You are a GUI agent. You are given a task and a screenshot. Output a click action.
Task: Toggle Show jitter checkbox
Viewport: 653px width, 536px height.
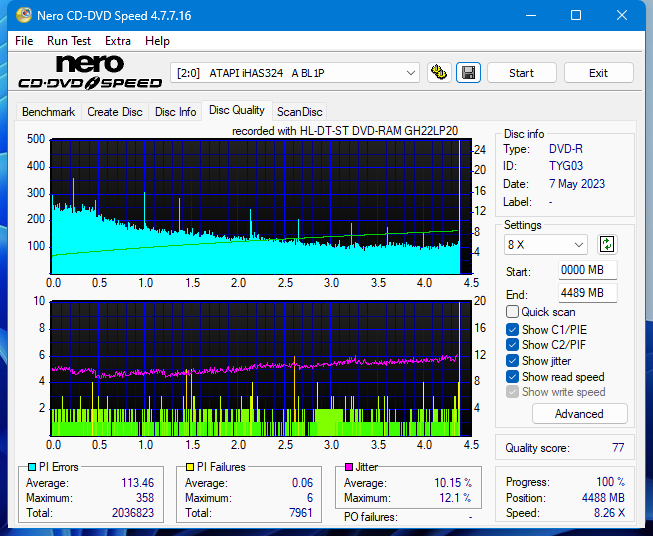513,361
